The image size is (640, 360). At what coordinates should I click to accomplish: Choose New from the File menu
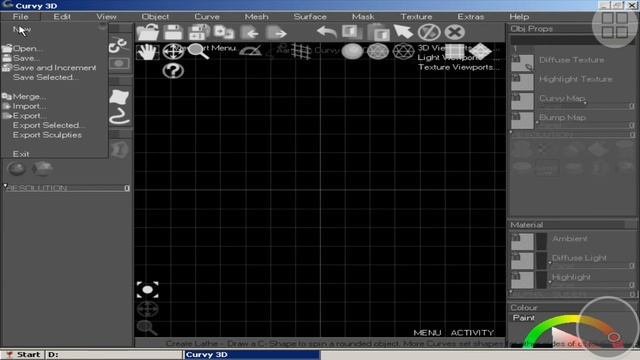pos(22,29)
